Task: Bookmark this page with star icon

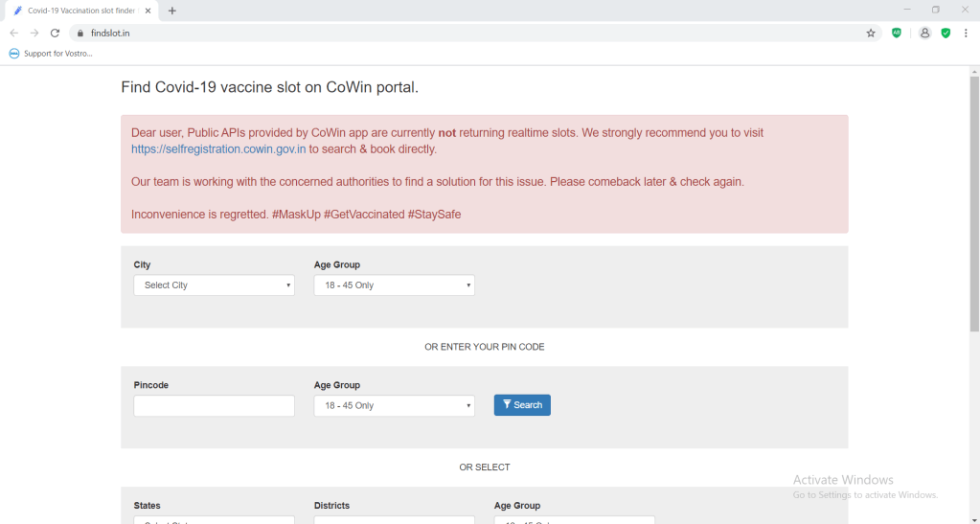Action: pyautogui.click(x=871, y=33)
